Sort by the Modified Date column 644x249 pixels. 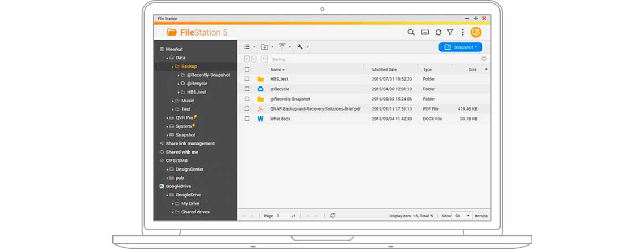384,69
